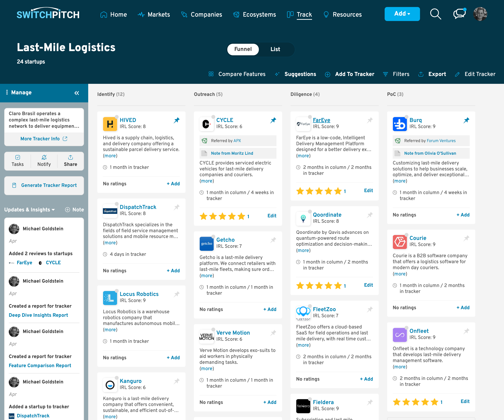Viewport: 504px width, 420px height.
Task: Pin the Onfleet card
Action: (466, 331)
